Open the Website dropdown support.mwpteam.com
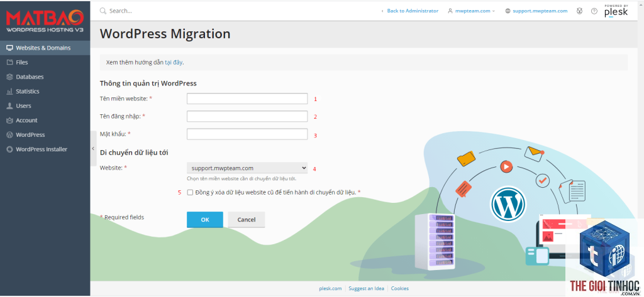 (247, 168)
